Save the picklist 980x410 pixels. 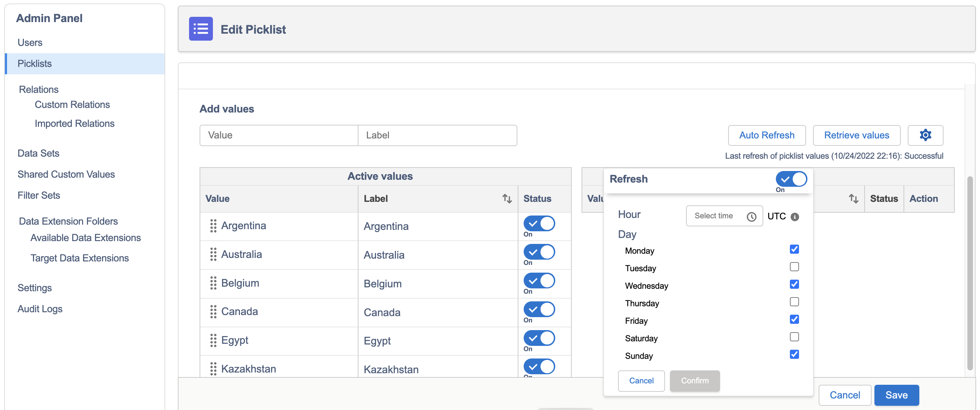tap(896, 395)
